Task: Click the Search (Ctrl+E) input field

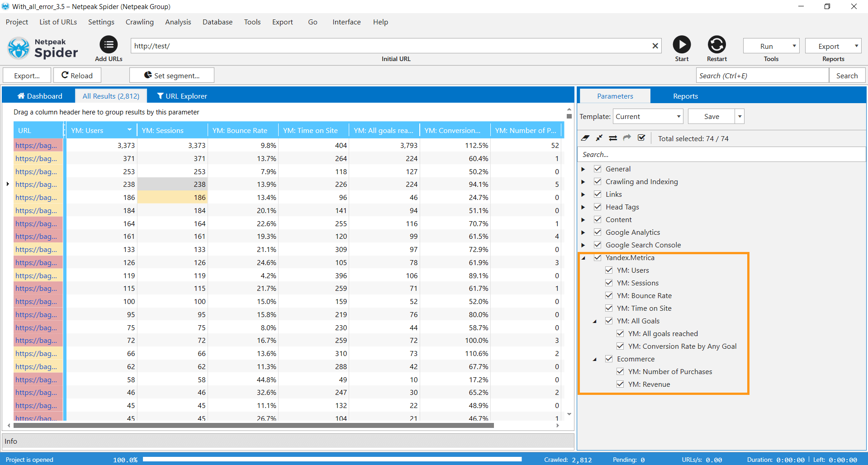Action: pyautogui.click(x=762, y=76)
